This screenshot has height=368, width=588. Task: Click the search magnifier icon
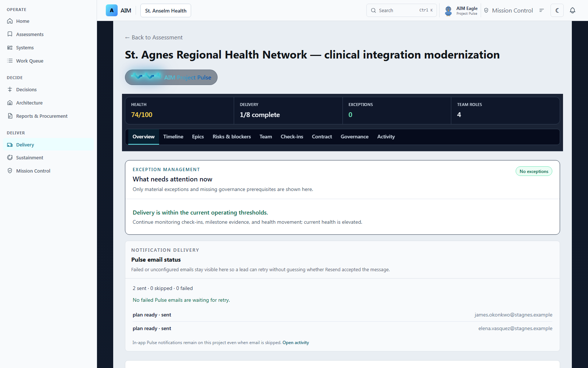click(x=373, y=10)
